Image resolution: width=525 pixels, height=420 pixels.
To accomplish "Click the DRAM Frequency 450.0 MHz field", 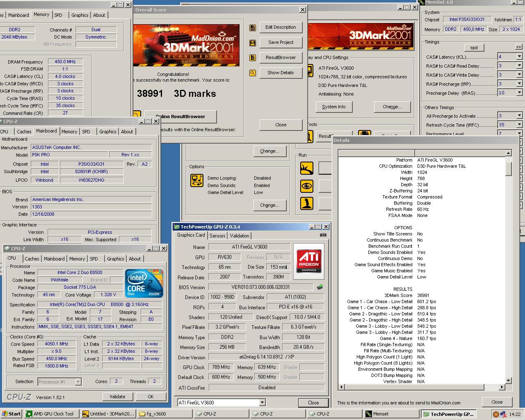I will point(66,62).
